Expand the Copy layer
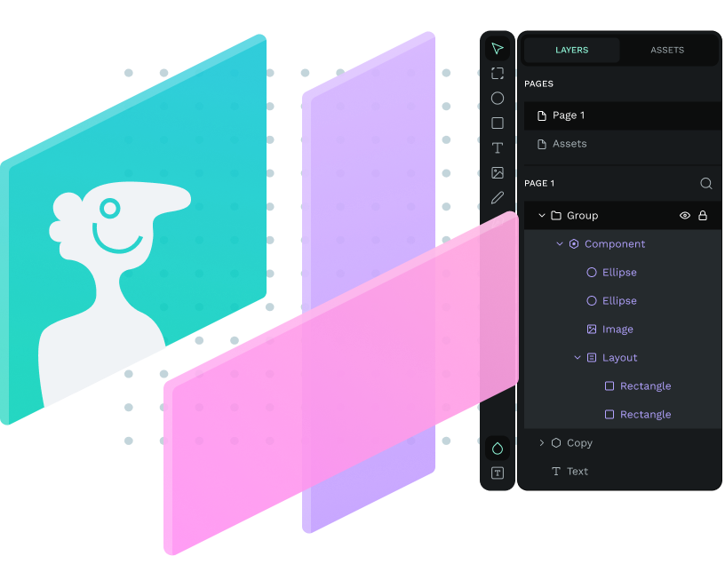725x588 pixels. [542, 442]
